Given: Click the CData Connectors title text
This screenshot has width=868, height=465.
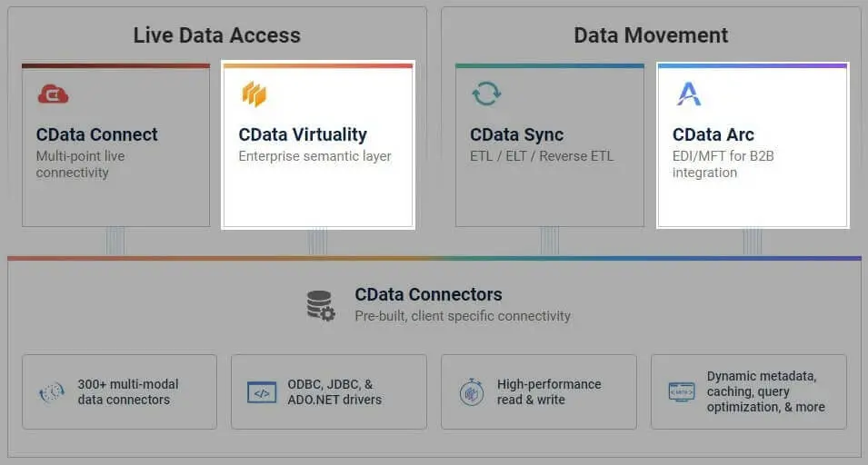Looking at the screenshot, I should 428,294.
